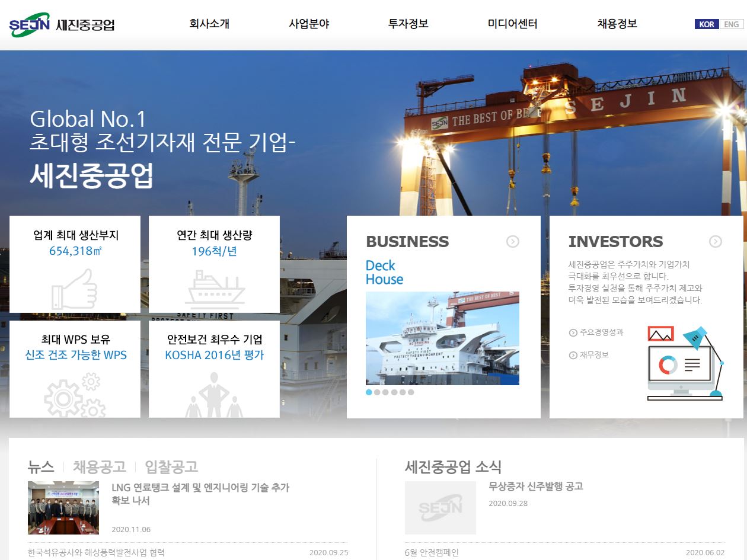The image size is (747, 560).
Task: Click the 세진중공업 소식 heading
Action: [x=453, y=466]
